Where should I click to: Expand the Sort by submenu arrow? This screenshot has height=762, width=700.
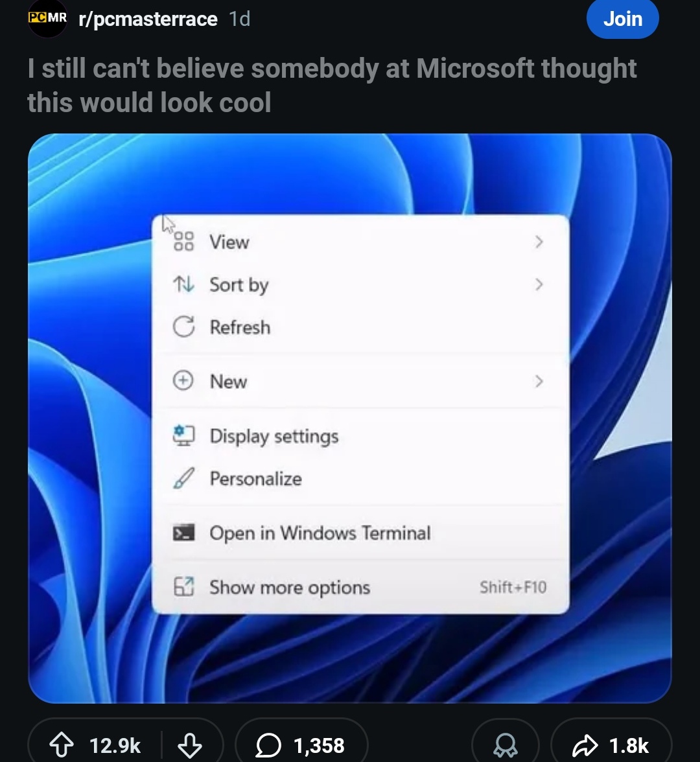point(539,284)
